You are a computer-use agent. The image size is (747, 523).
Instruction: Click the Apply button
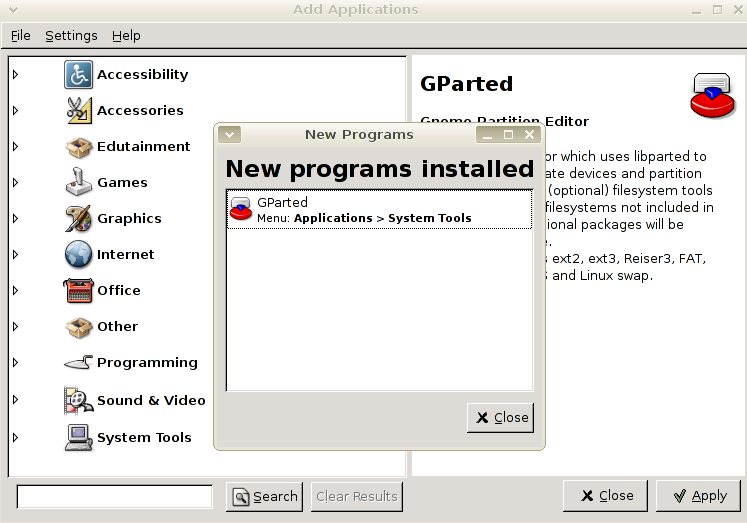pos(699,496)
